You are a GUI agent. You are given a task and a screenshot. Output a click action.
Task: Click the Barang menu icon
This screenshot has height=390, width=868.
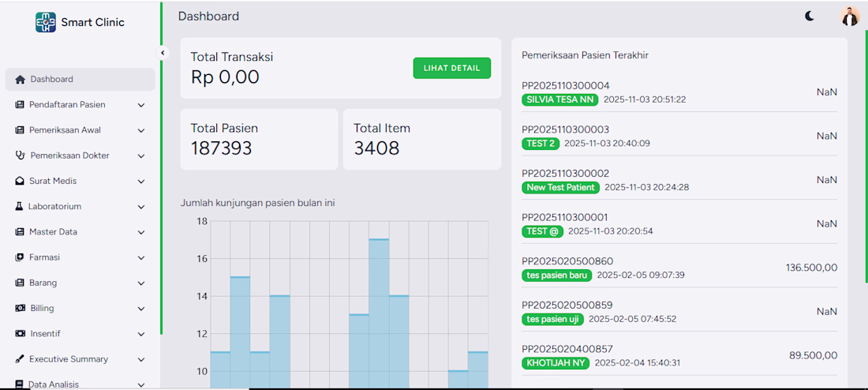(20, 283)
